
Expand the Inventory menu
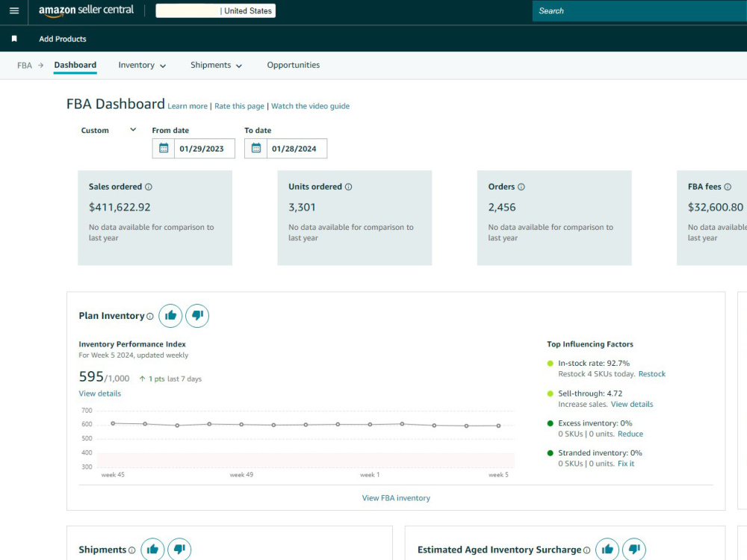pyautogui.click(x=142, y=65)
